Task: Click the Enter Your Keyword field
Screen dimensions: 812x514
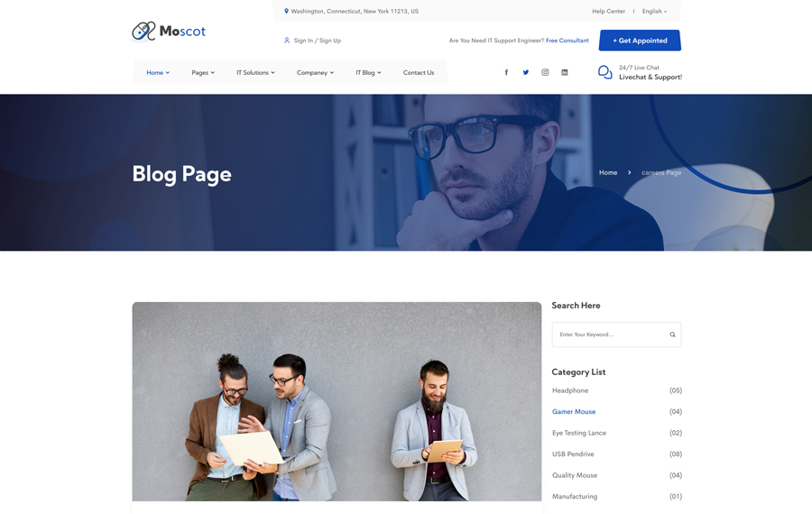Action: [609, 335]
